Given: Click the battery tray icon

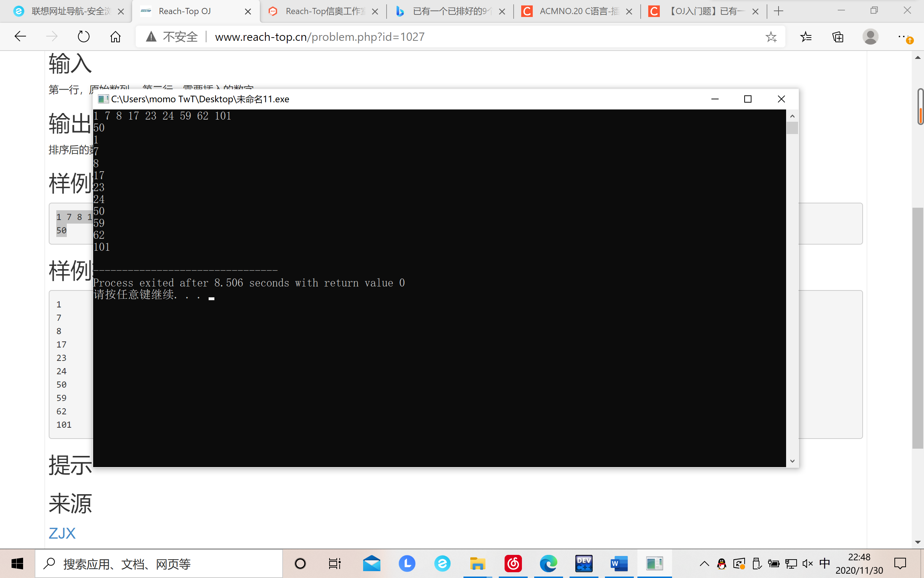Looking at the screenshot, I should point(773,564).
